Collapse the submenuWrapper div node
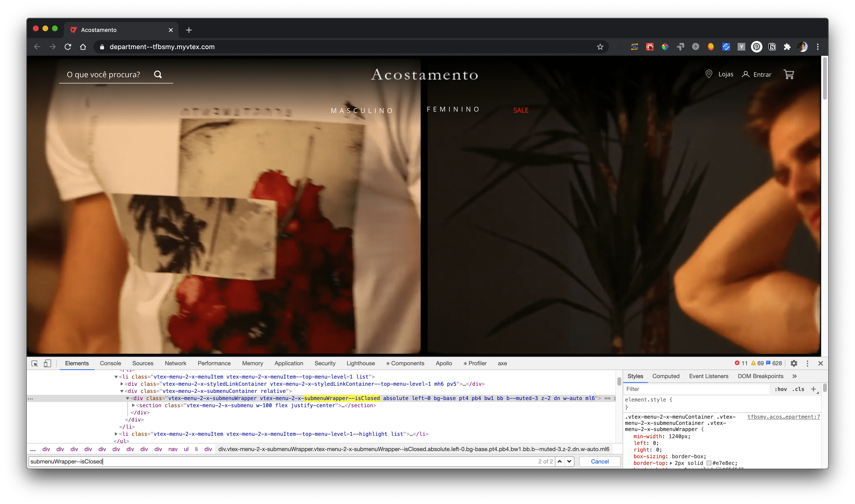The width and height of the screenshot is (855, 504). click(x=127, y=398)
